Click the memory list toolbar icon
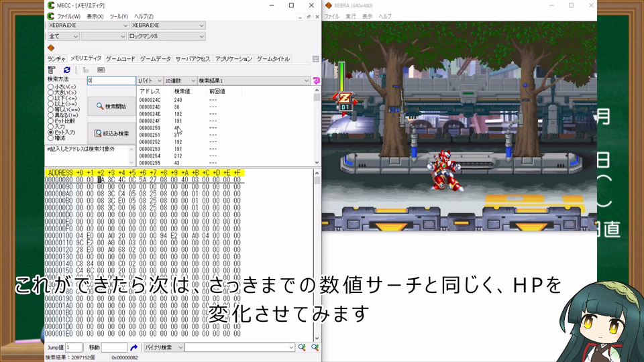This screenshot has width=644, height=362. (52, 70)
